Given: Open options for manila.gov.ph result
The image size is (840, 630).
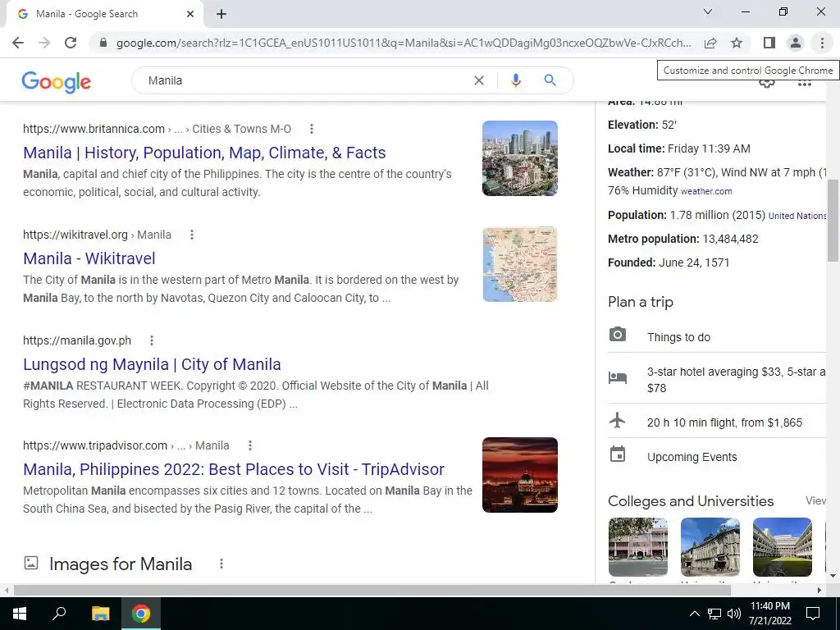Looking at the screenshot, I should pyautogui.click(x=152, y=340).
